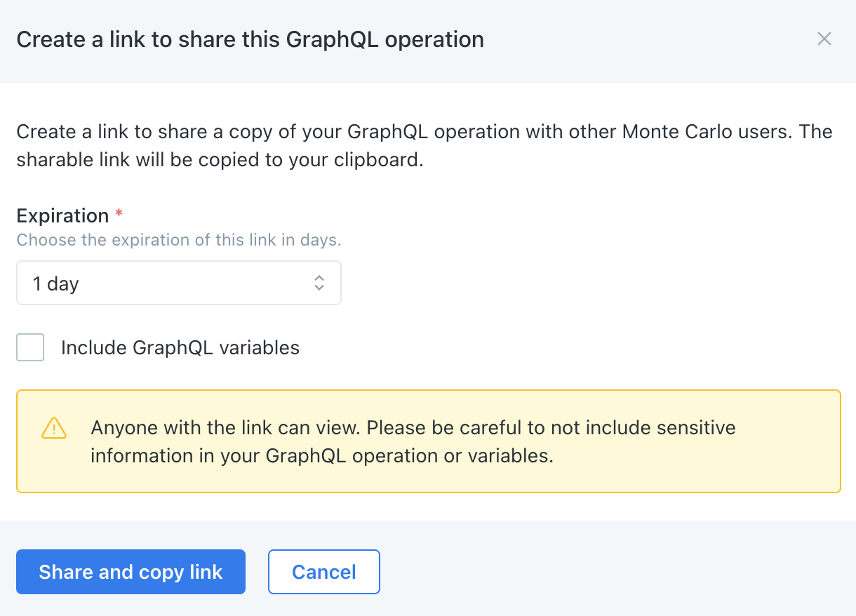
Task: Click the "information in your GraphQL operation" warning line
Action: point(321,455)
